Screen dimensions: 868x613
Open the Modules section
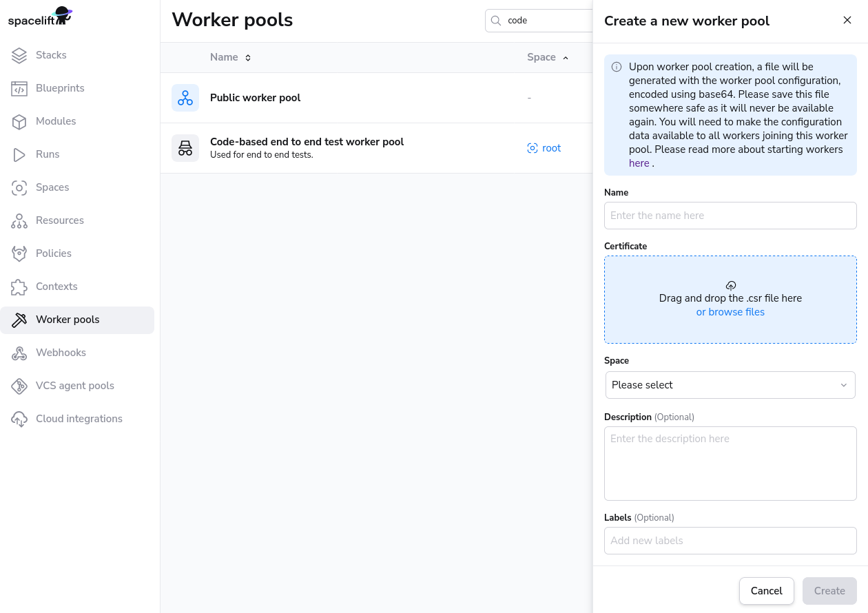(x=57, y=121)
